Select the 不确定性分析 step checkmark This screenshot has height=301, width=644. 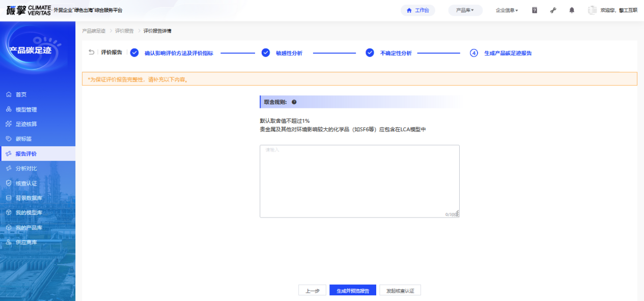coord(370,53)
